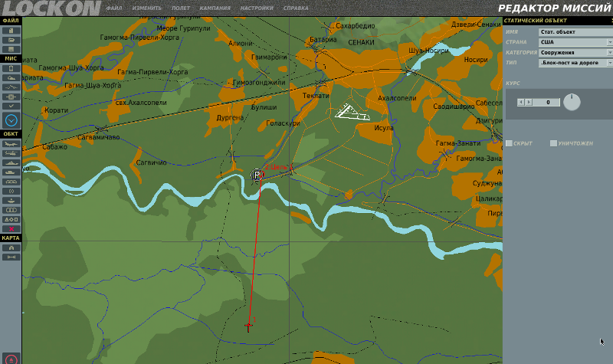
Task: Decrease heading with КУРС left arrow
Action: [521, 102]
